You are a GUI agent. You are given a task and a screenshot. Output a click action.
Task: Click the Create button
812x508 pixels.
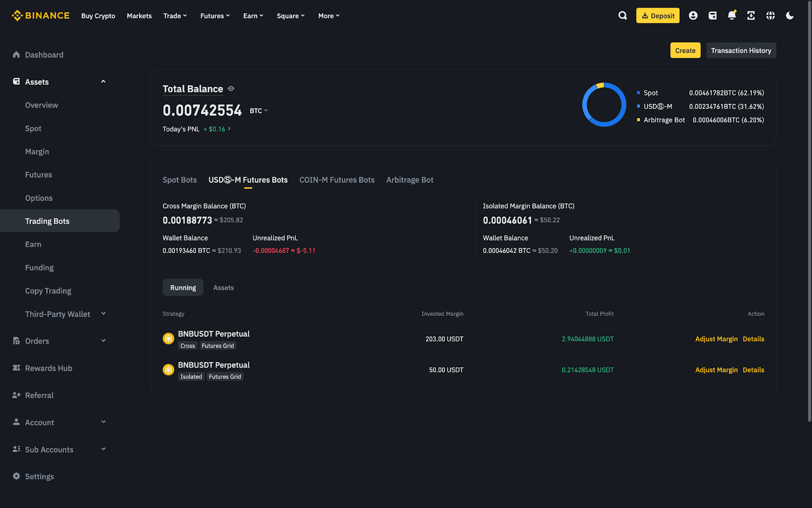[685, 50]
